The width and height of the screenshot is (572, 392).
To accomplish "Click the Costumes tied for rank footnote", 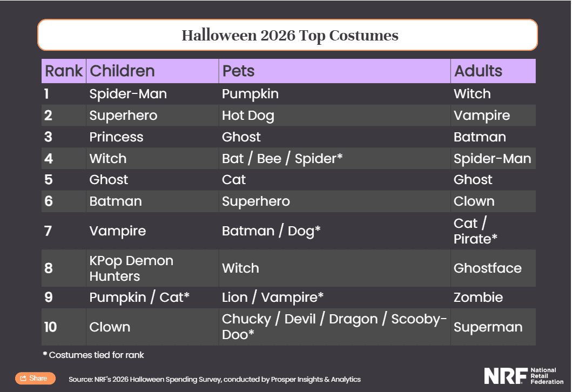I will (x=93, y=355).
